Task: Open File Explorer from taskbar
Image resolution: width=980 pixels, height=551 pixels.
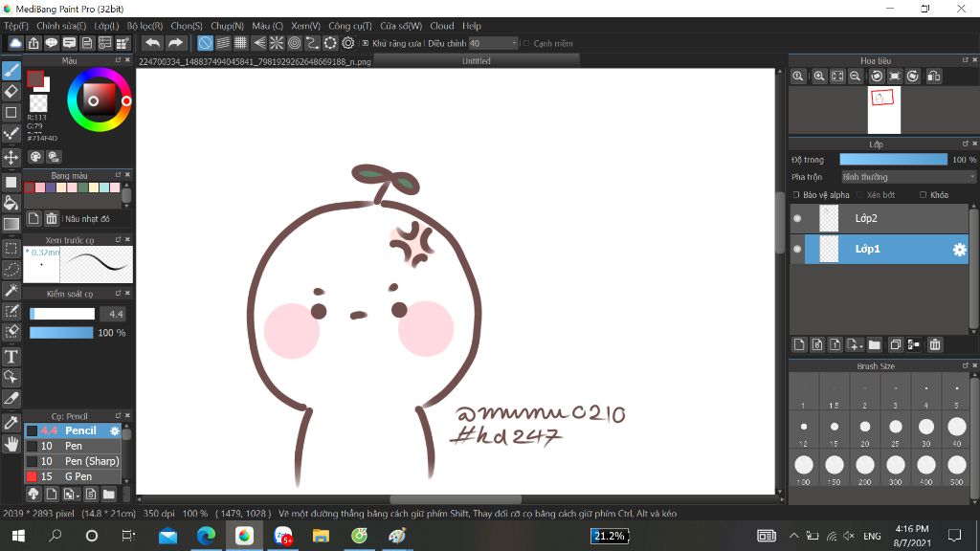Action: pyautogui.click(x=321, y=536)
